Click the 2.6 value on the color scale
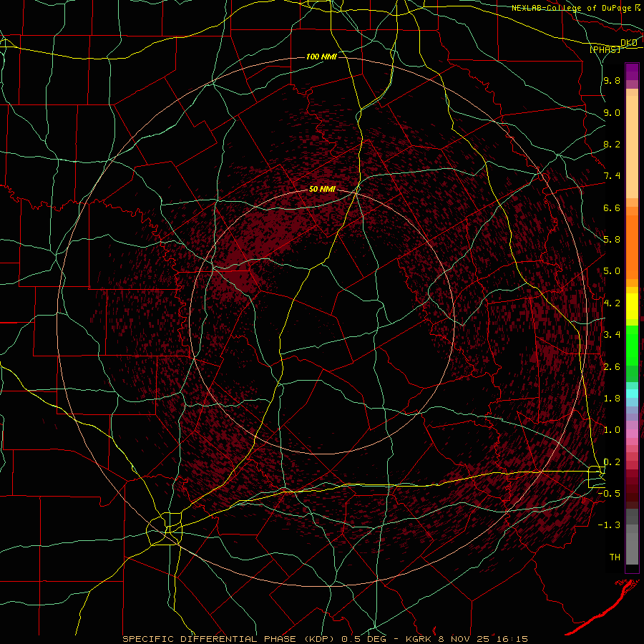Screen dimensions: 644x644 (612, 367)
